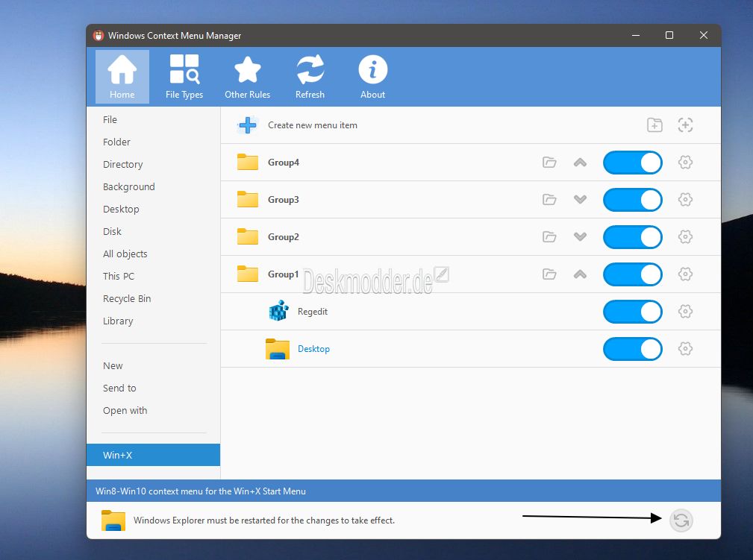This screenshot has height=560, width=753.
Task: Turn off the Regedit toggle
Action: [x=632, y=312]
